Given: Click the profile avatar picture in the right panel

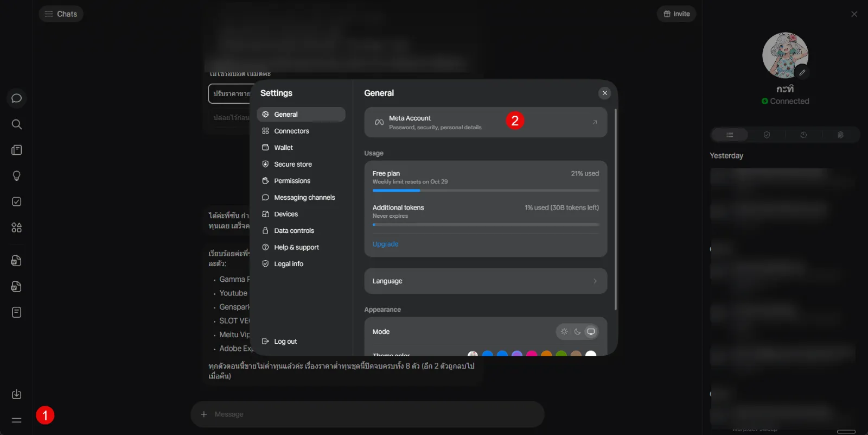Looking at the screenshot, I should [x=785, y=55].
